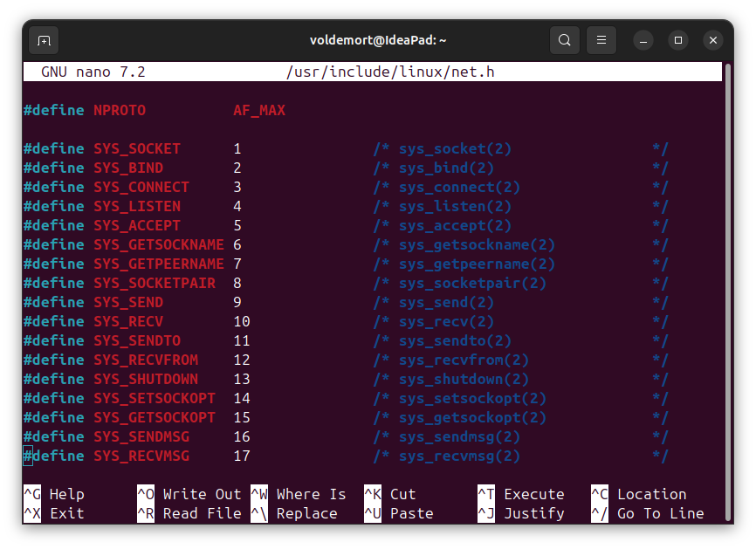The height and width of the screenshot is (549, 756).
Task: Click the ^W Where Is shortcut
Action: pos(299,494)
